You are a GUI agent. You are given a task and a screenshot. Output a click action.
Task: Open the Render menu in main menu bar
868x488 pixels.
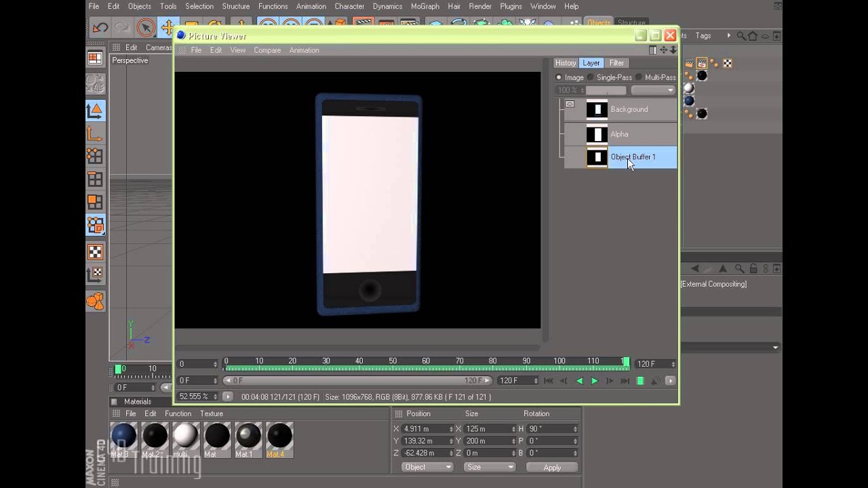[x=480, y=6]
